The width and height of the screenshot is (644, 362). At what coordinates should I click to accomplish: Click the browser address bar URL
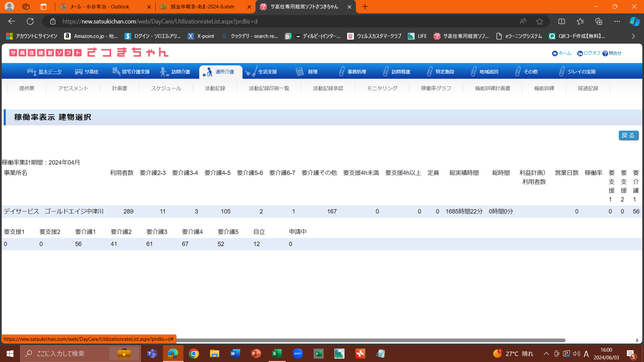tap(160, 21)
